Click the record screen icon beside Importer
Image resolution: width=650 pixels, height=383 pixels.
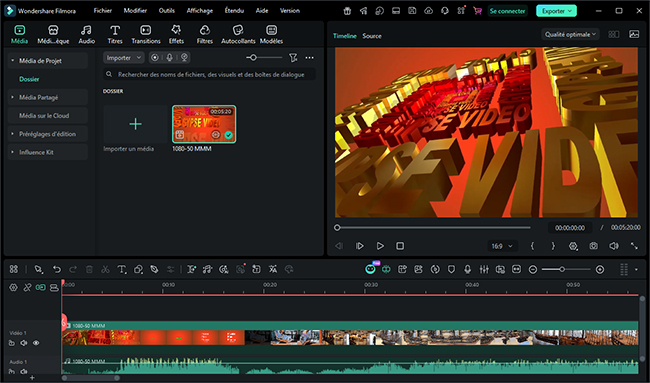[x=155, y=58]
